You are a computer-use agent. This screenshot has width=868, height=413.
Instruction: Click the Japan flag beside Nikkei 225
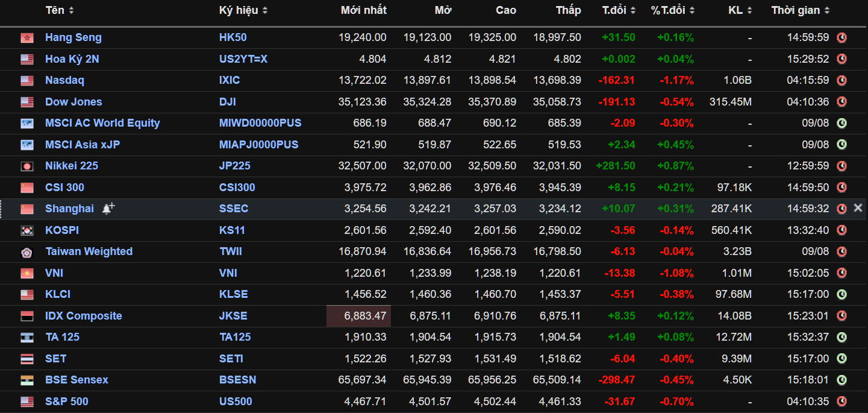[x=27, y=166]
